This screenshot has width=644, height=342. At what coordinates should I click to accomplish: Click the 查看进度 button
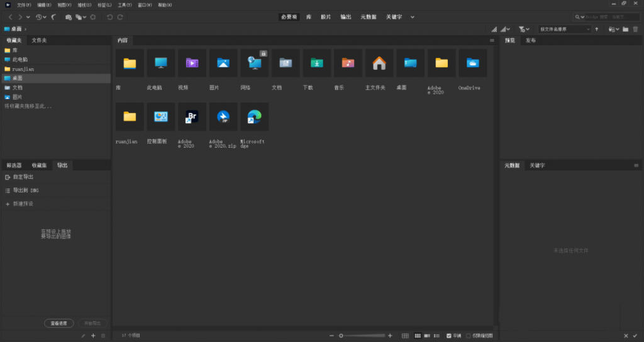[58, 323]
